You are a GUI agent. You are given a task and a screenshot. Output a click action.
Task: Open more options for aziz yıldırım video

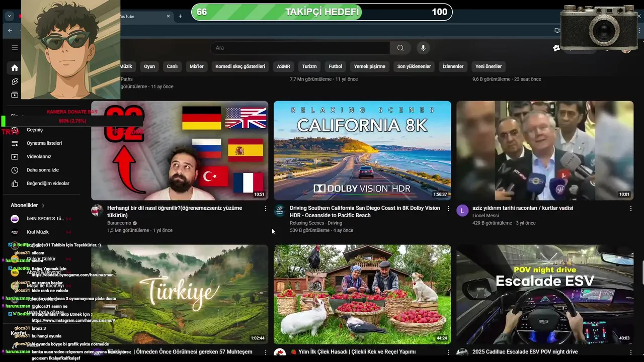pos(631,208)
